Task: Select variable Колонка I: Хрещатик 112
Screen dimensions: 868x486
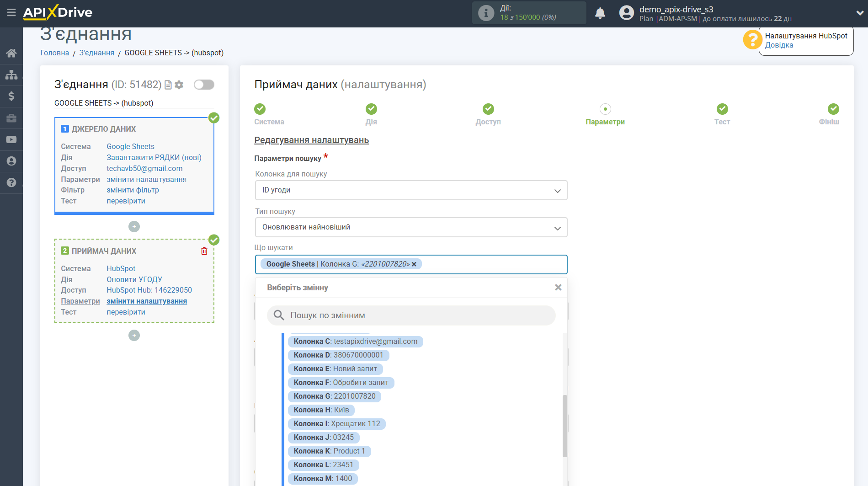Action: 337,424
